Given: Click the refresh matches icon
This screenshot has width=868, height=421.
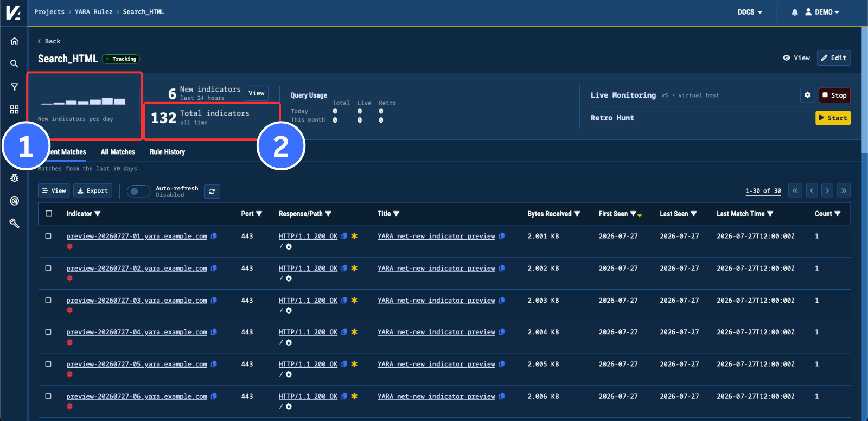Looking at the screenshot, I should [212, 192].
